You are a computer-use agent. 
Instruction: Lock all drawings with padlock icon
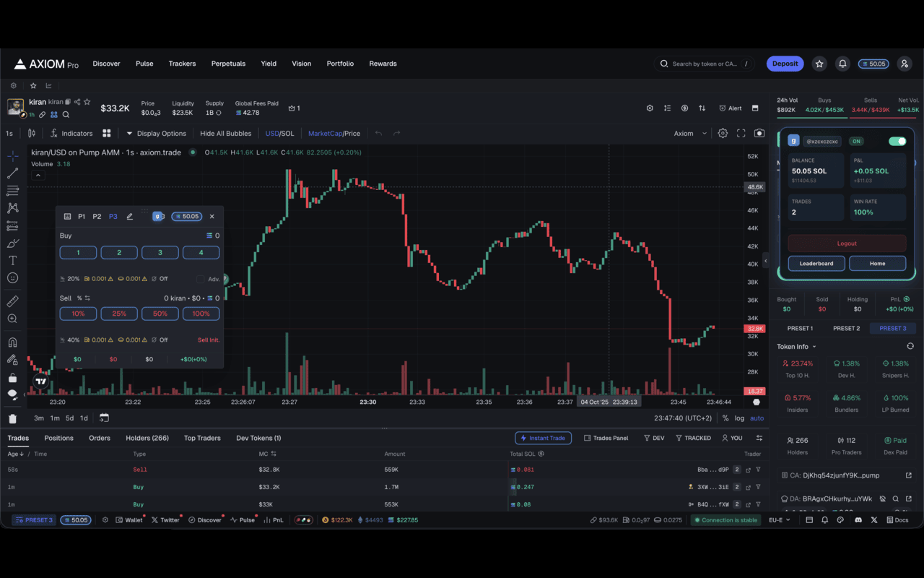pos(12,378)
